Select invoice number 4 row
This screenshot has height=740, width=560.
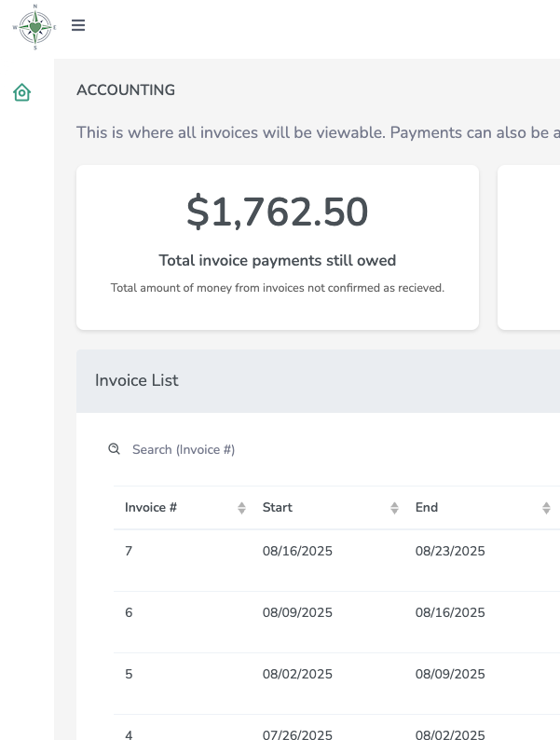pos(129,734)
